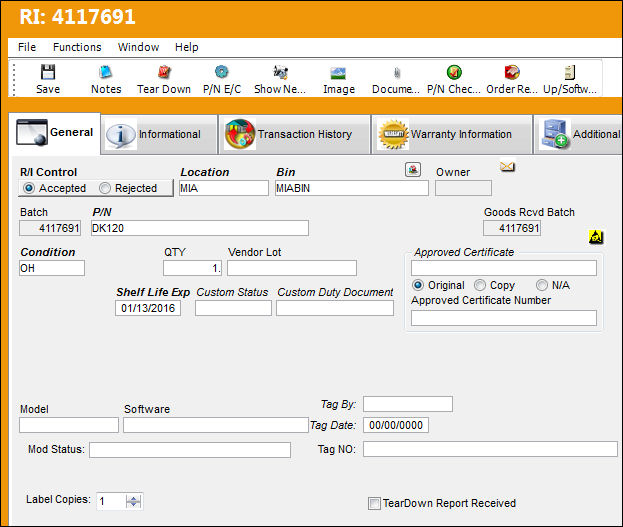The width and height of the screenshot is (623, 527).
Task: Click the small icon button beside Bin
Action: 413,170
